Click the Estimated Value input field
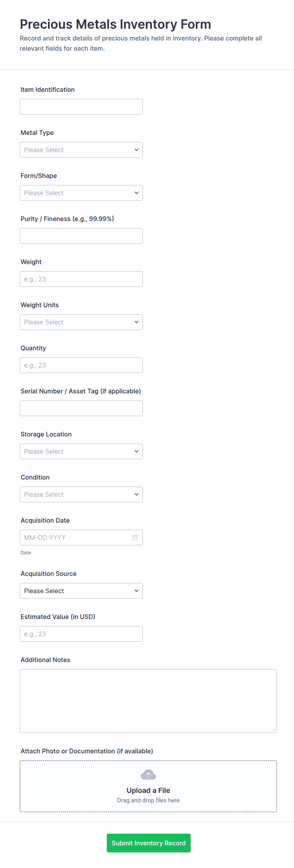 point(81,634)
